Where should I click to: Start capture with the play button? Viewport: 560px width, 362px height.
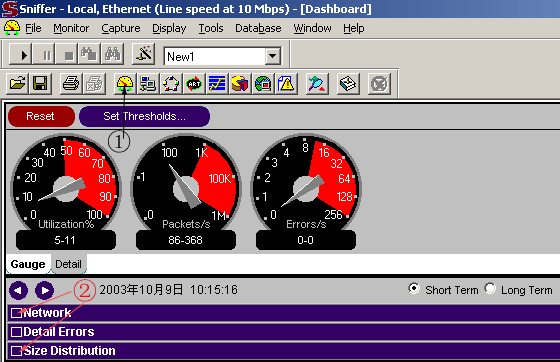(21, 55)
